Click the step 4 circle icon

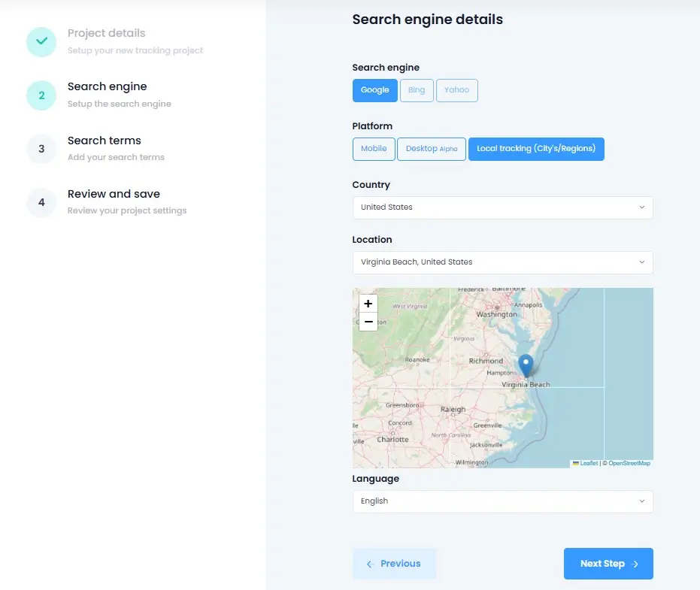coord(41,202)
